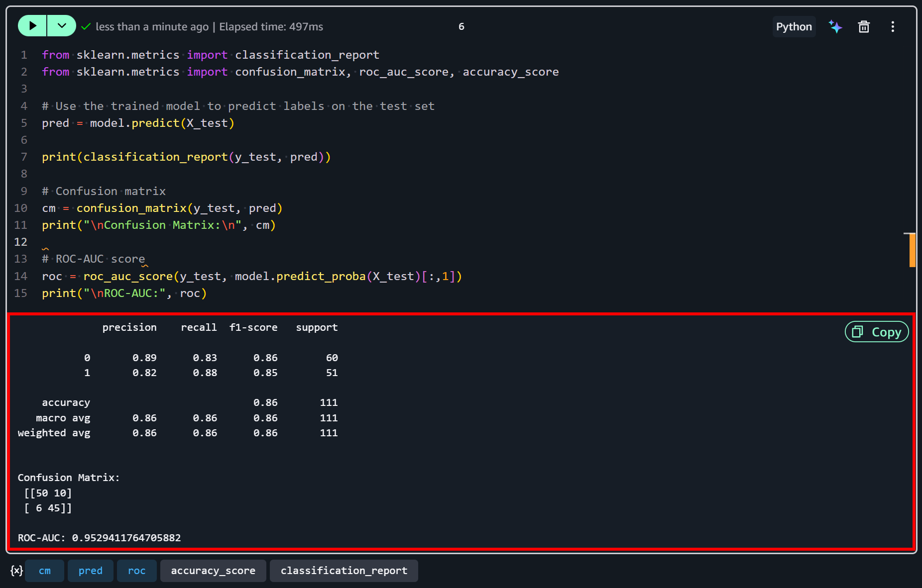922x588 pixels.
Task: Select the accuracy_score chip
Action: [x=213, y=571]
